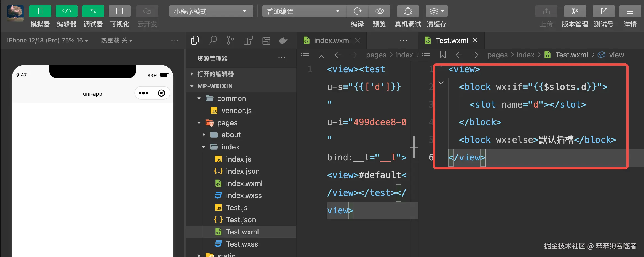This screenshot has width=644, height=257.
Task: Open the clear cache layers dropdown
Action: (x=436, y=11)
